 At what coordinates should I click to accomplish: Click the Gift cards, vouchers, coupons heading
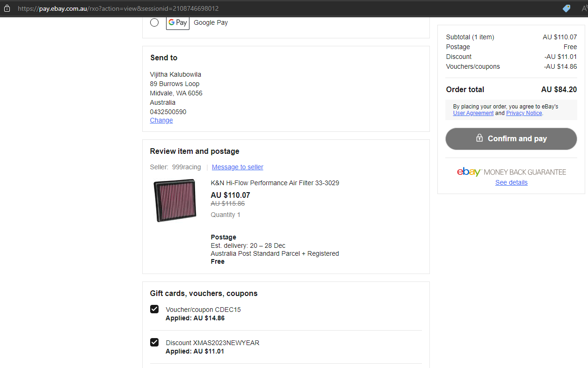204,294
